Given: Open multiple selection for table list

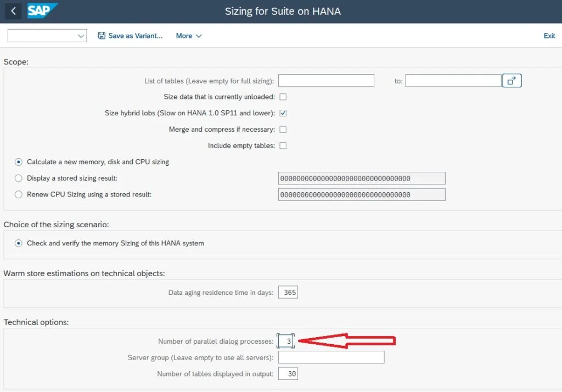Looking at the screenshot, I should 512,81.
